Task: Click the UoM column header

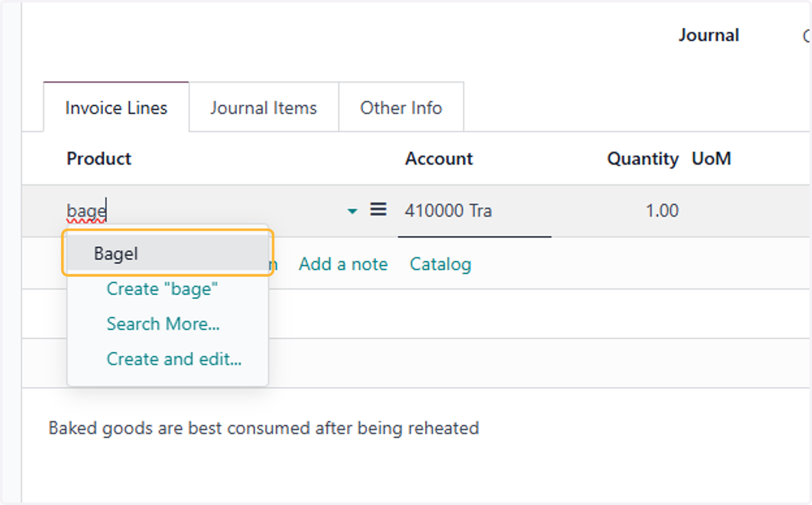Action: click(x=711, y=158)
